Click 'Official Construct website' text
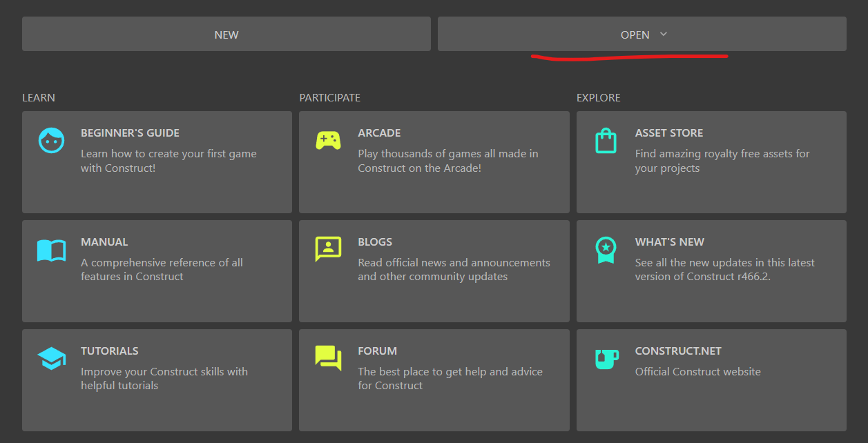868x443 pixels. [698, 372]
